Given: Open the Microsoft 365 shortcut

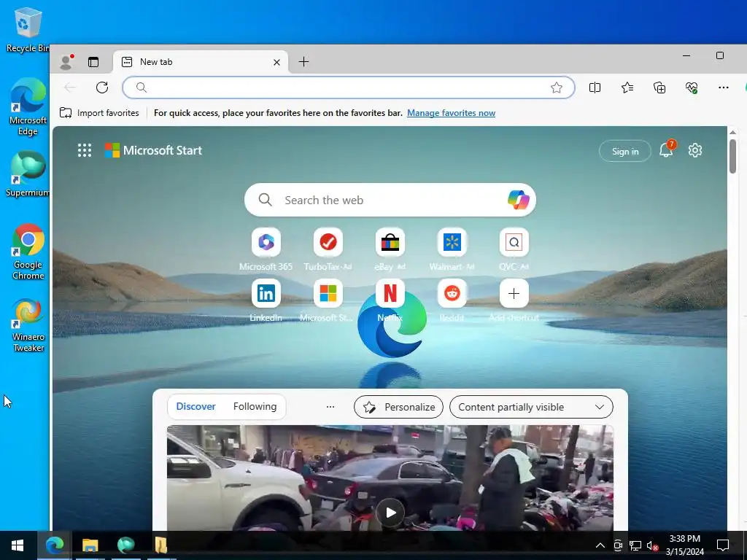Looking at the screenshot, I should (x=266, y=249).
